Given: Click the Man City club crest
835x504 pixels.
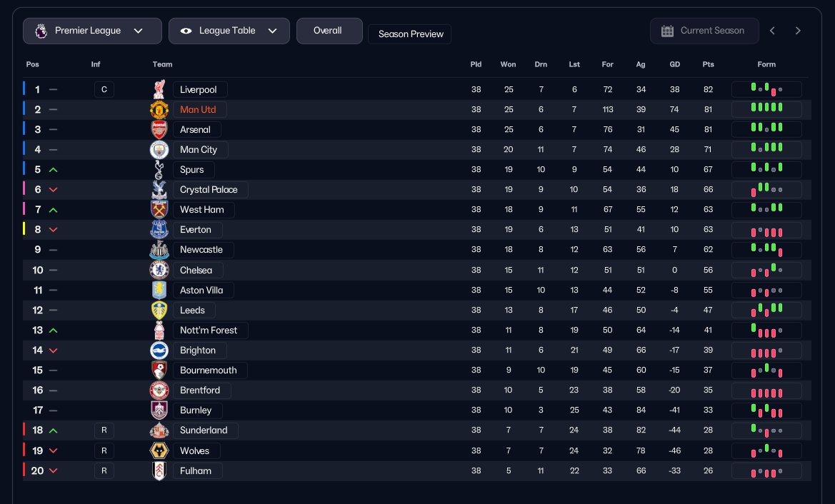Looking at the screenshot, I should coord(159,150).
